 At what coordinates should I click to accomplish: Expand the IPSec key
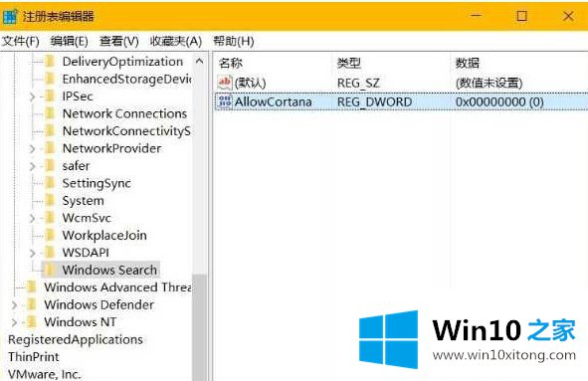coord(32,96)
